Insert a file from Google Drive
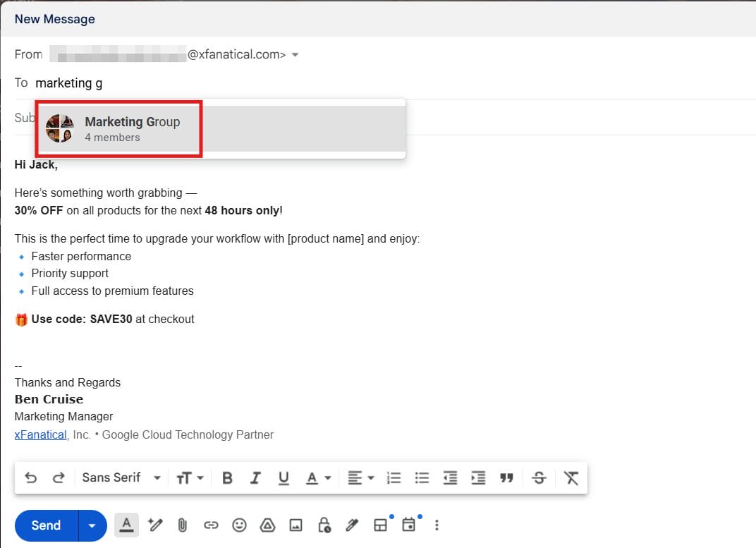The image size is (756, 548). pyautogui.click(x=267, y=525)
